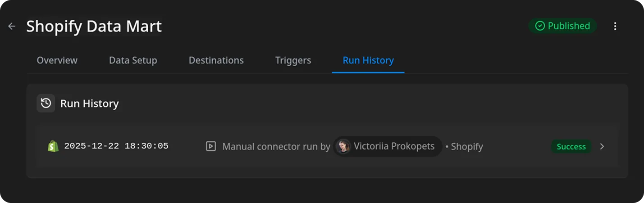Click the run timestamp 2025-12-22 18:30:05
644x203 pixels.
pos(116,146)
